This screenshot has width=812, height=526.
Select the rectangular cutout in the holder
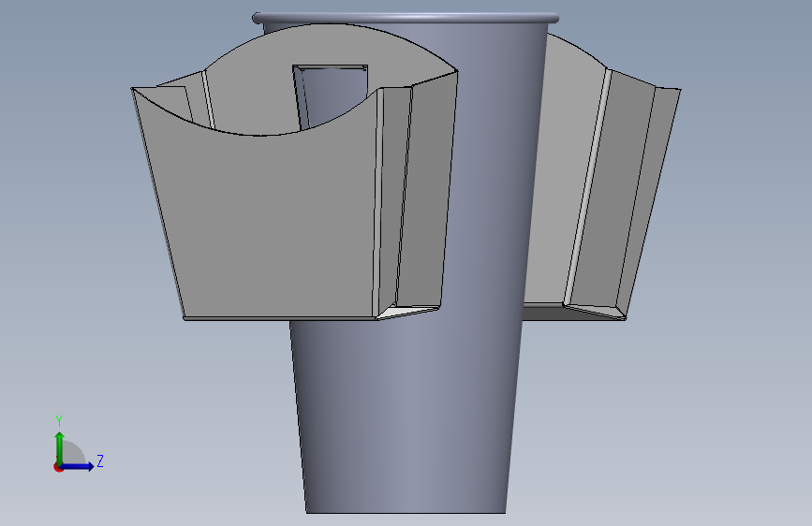[x=332, y=95]
